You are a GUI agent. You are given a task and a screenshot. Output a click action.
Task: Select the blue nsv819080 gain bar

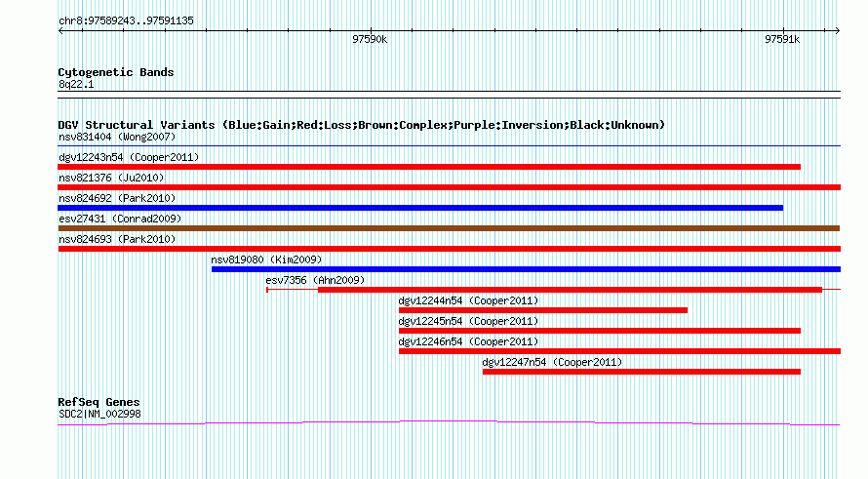coord(526,269)
